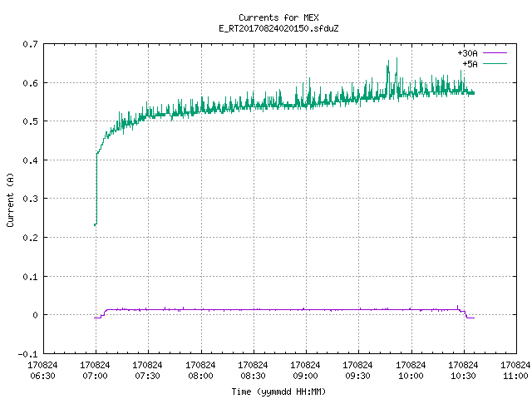The image size is (532, 399).
Task: Click the 0 y-axis tick label
Action: [x=35, y=315]
